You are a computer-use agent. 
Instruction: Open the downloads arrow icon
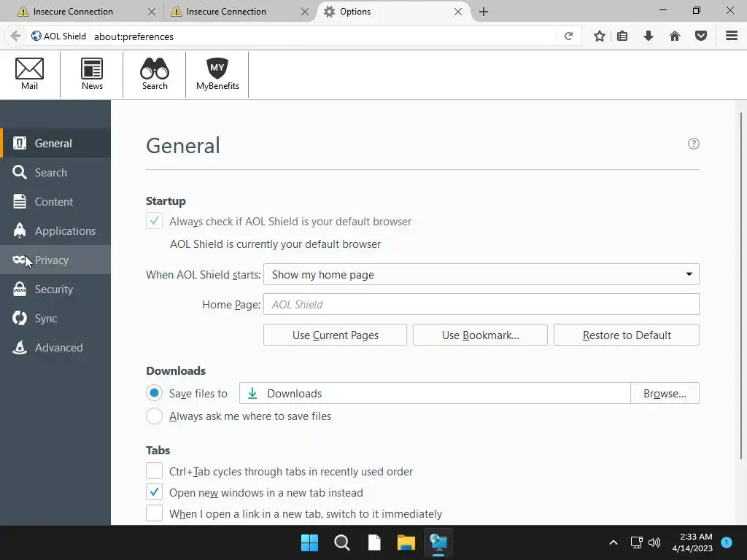click(x=648, y=36)
